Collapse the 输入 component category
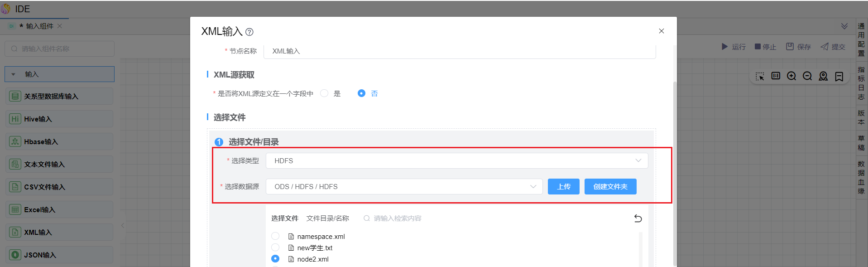The image size is (868, 267). coord(14,74)
